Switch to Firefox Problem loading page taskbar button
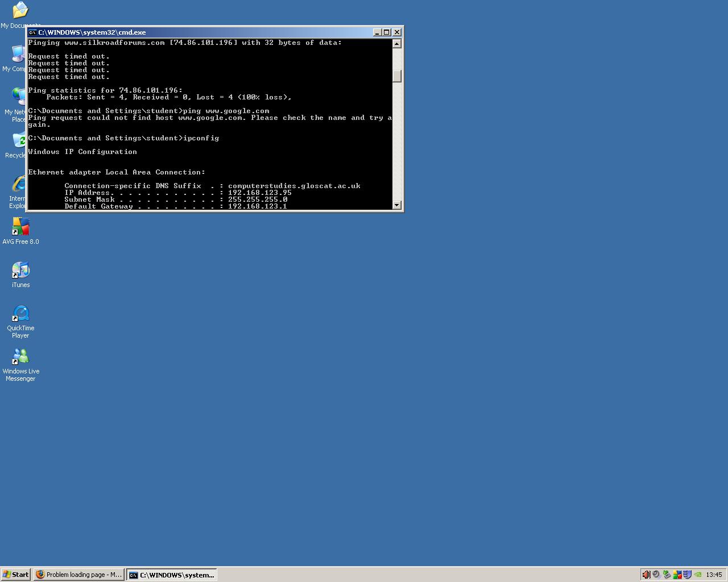This screenshot has width=728, height=582. coord(79,575)
